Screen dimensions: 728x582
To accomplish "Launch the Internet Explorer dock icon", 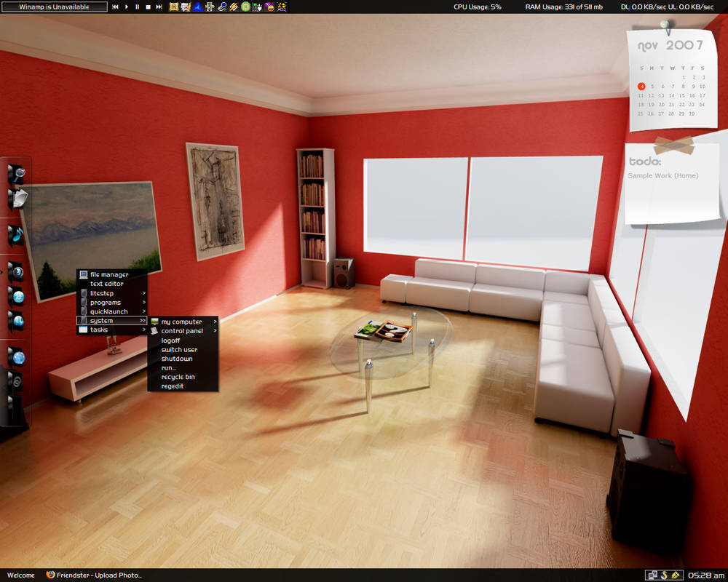I will tap(17, 297).
